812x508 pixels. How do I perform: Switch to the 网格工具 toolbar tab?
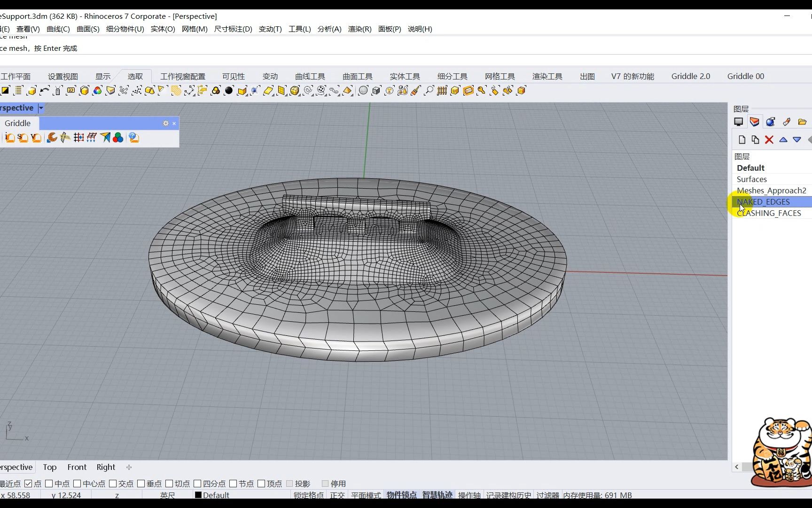(500, 76)
